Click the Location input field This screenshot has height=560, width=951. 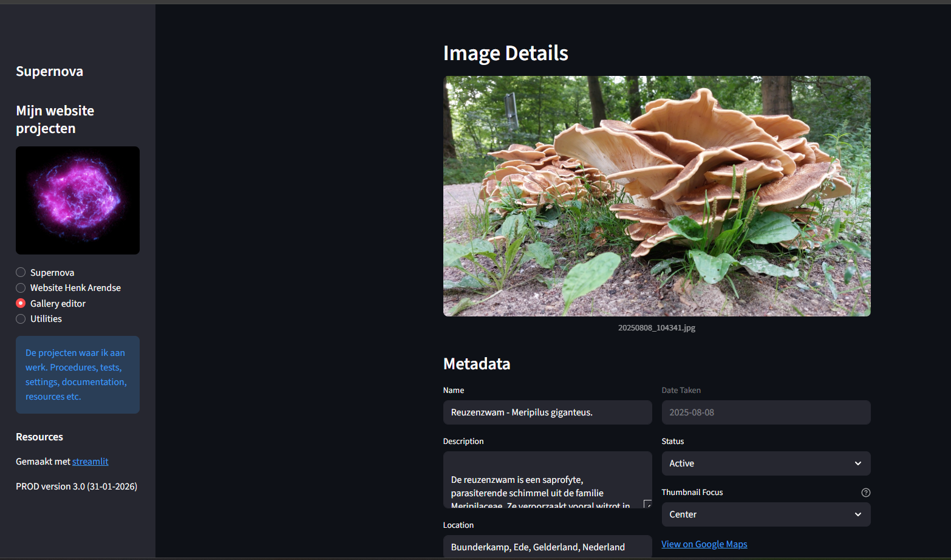(x=547, y=547)
